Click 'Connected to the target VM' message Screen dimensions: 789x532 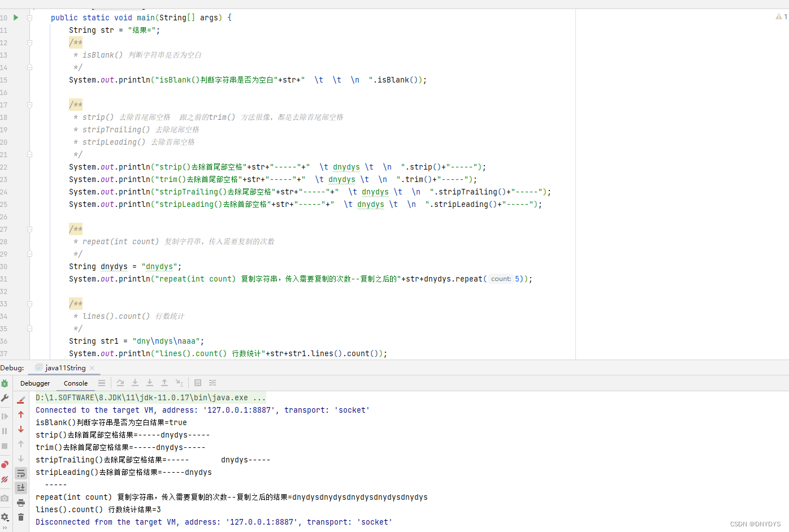(x=202, y=410)
